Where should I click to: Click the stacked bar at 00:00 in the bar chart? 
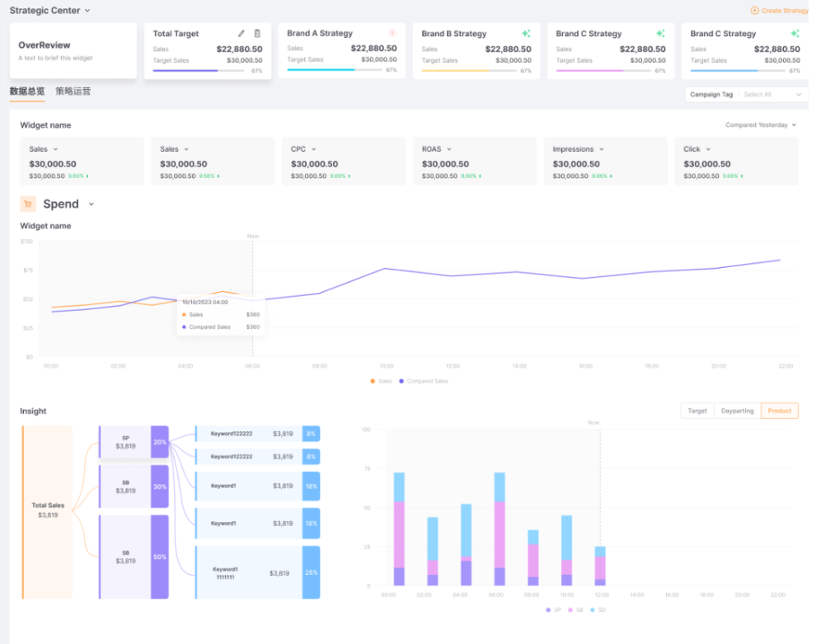tap(399, 529)
